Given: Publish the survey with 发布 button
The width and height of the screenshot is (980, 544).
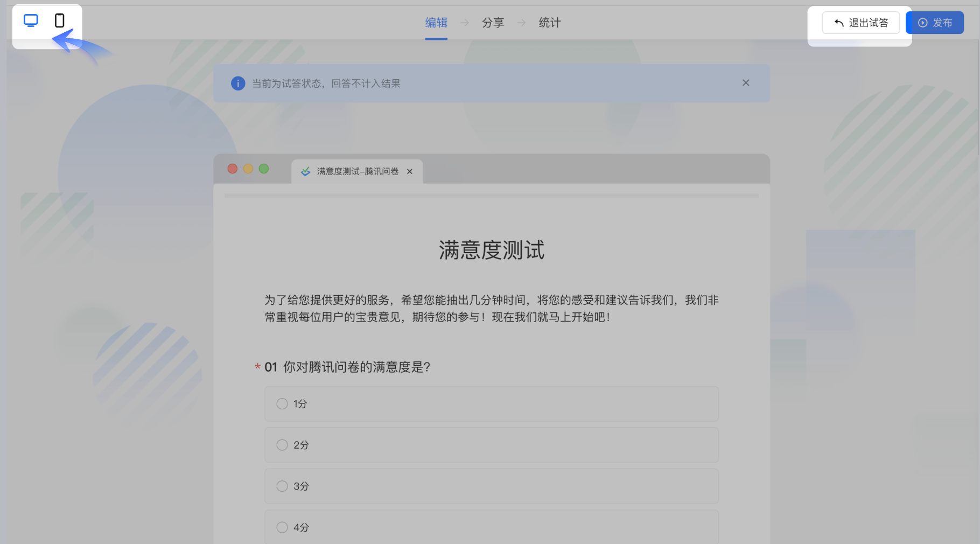Looking at the screenshot, I should tap(935, 23).
